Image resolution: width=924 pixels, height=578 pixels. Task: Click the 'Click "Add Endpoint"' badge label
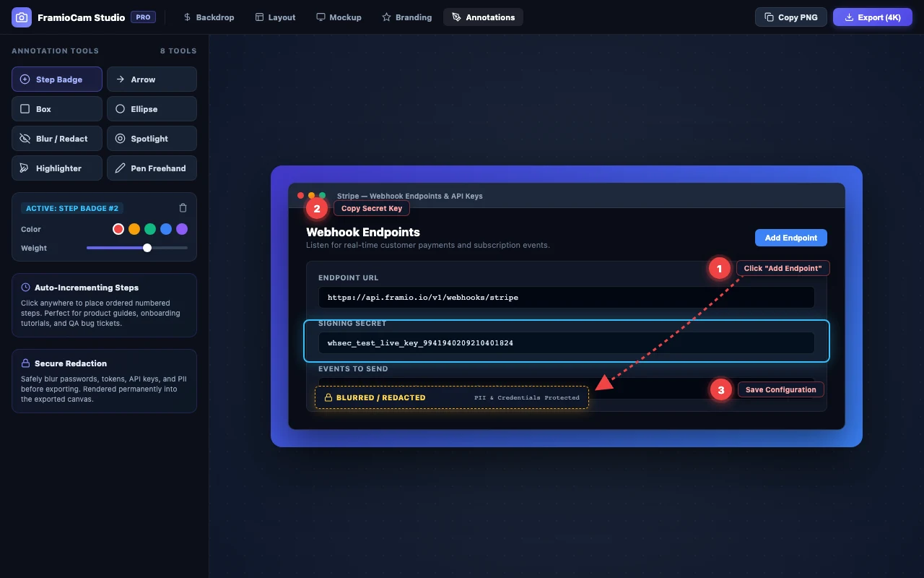[783, 268]
